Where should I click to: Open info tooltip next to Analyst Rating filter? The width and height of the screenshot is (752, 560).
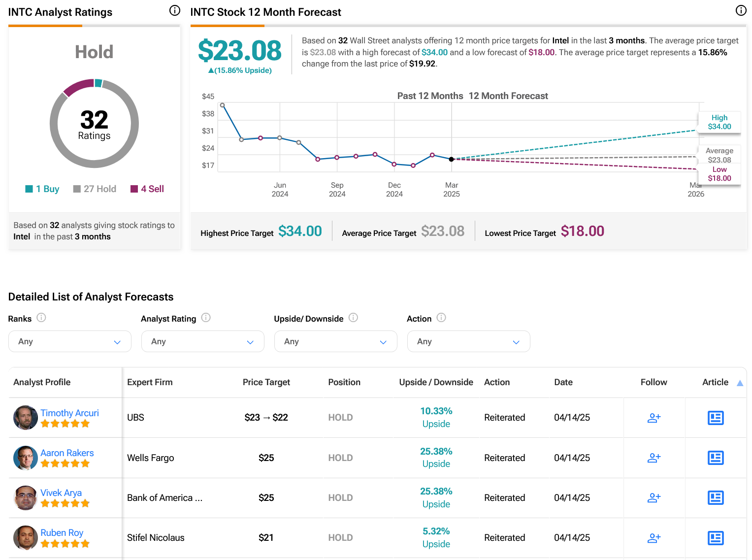click(206, 318)
